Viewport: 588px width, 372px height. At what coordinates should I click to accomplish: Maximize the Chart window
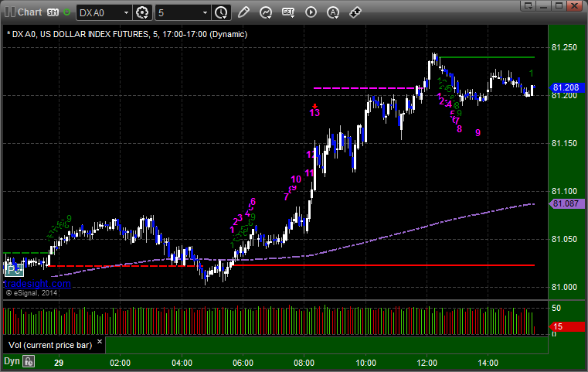click(559, 5)
